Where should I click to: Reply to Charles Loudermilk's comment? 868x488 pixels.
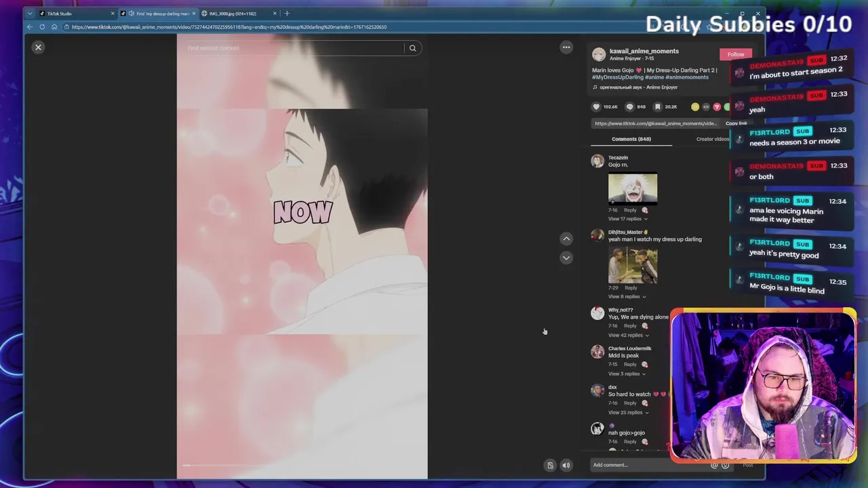tap(630, 365)
